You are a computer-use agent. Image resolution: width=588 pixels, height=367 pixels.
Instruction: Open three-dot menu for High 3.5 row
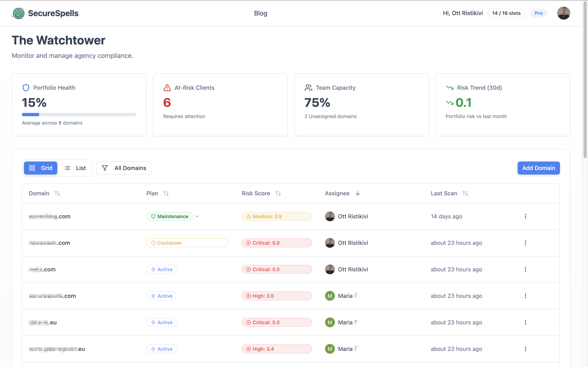[x=525, y=296]
